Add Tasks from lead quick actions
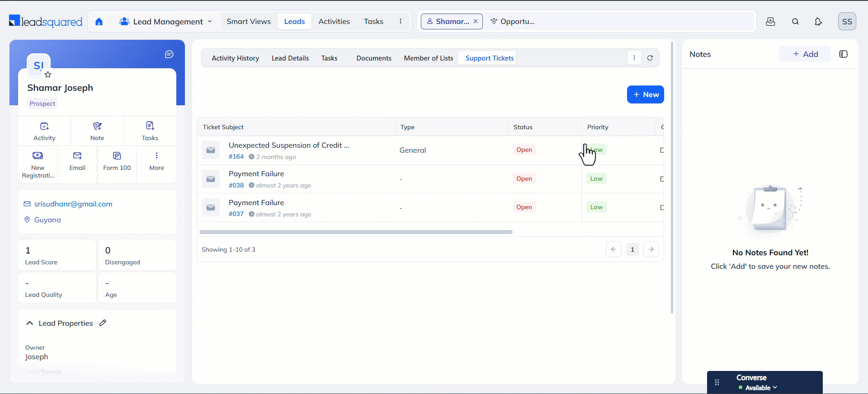Viewport: 868px width, 394px height. (x=150, y=131)
